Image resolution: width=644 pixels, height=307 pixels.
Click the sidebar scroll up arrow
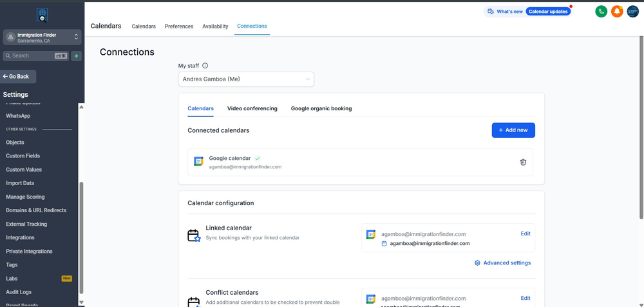[81, 107]
